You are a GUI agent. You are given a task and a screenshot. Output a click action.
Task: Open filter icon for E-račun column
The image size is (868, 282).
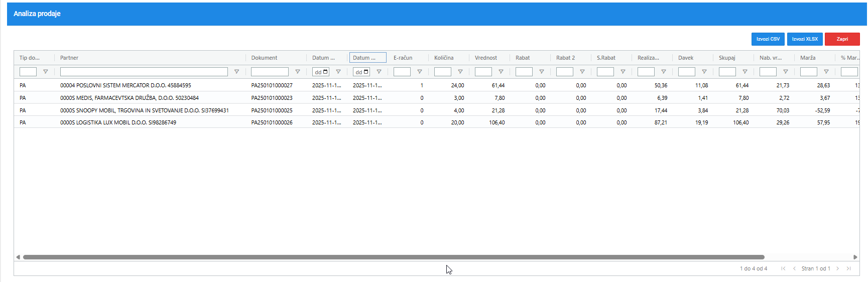click(420, 72)
